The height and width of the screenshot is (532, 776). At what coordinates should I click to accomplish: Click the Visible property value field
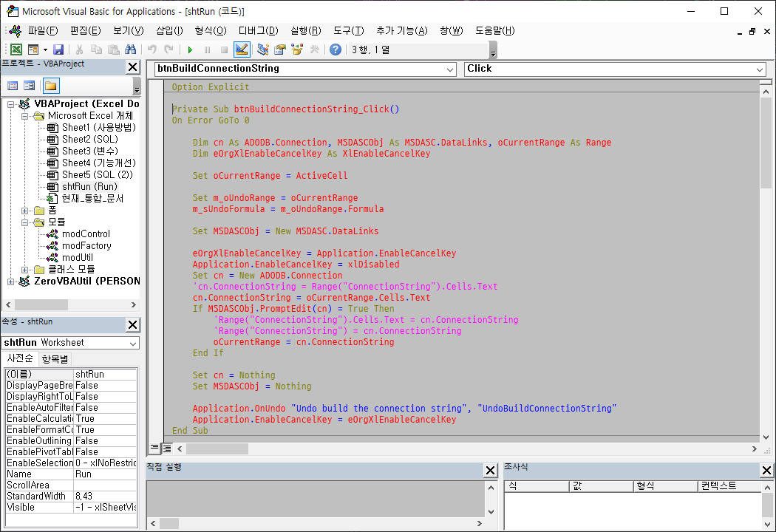pyautogui.click(x=106, y=508)
